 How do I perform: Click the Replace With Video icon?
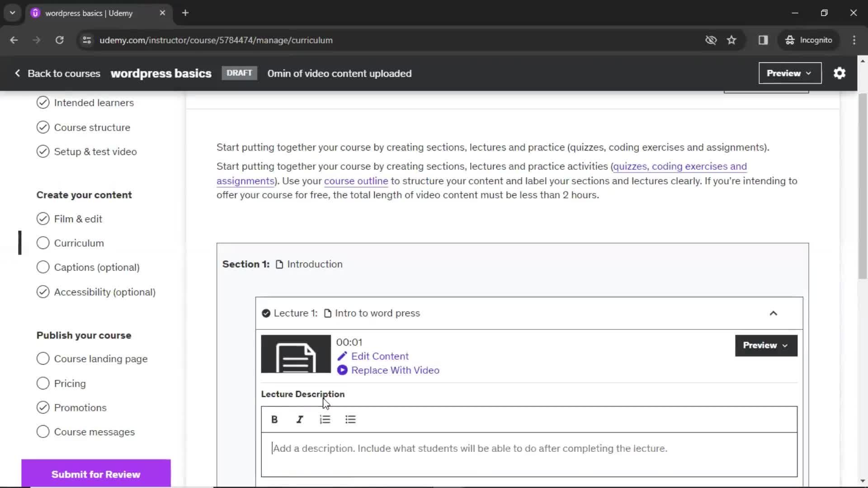342,370
